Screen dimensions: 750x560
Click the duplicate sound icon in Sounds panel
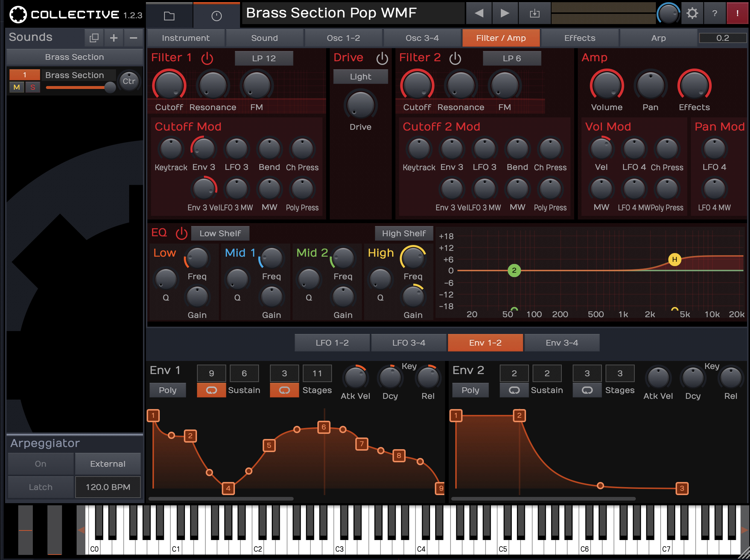tap(94, 38)
